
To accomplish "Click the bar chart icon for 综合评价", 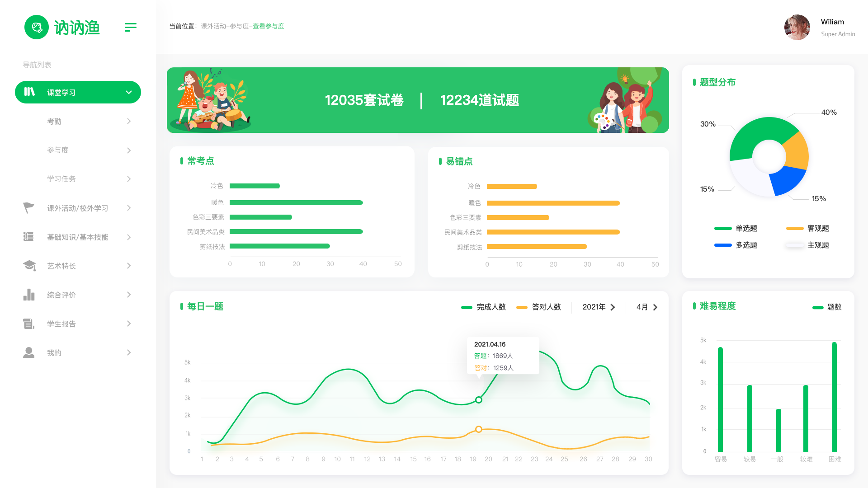I will click(x=29, y=295).
